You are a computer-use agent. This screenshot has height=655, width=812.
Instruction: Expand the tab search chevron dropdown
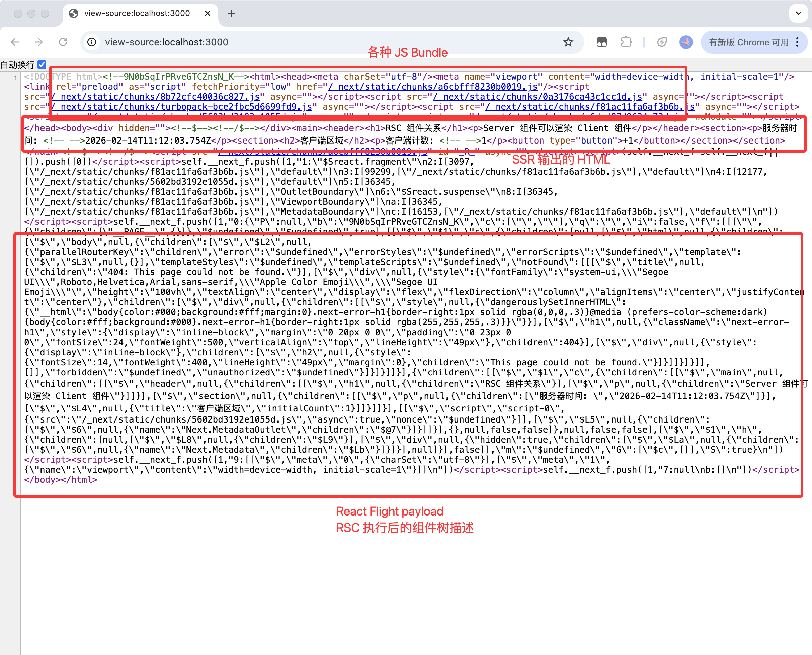coord(798,14)
